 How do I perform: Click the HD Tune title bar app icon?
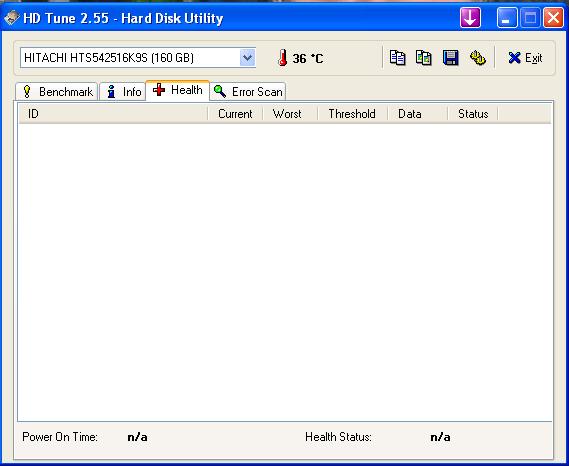coord(11,17)
